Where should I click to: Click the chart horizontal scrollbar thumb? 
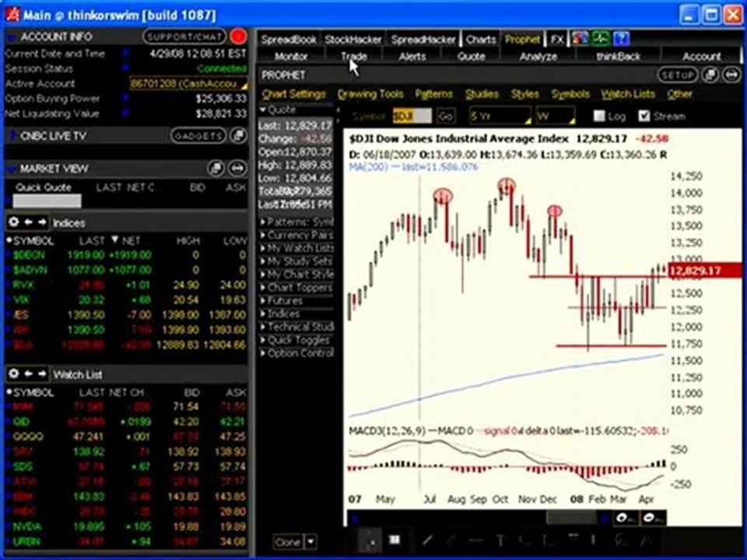571,518
